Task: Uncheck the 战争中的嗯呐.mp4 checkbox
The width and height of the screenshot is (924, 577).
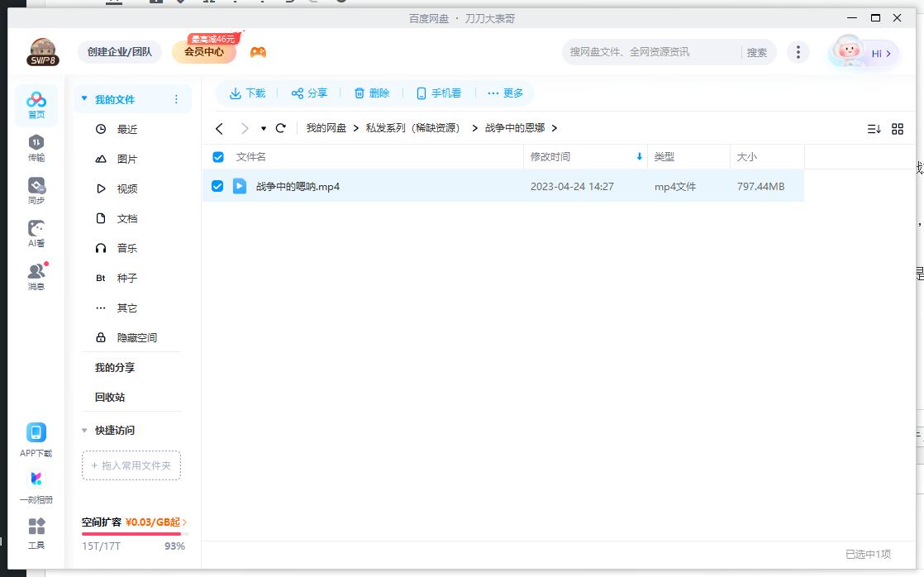Action: coord(217,186)
